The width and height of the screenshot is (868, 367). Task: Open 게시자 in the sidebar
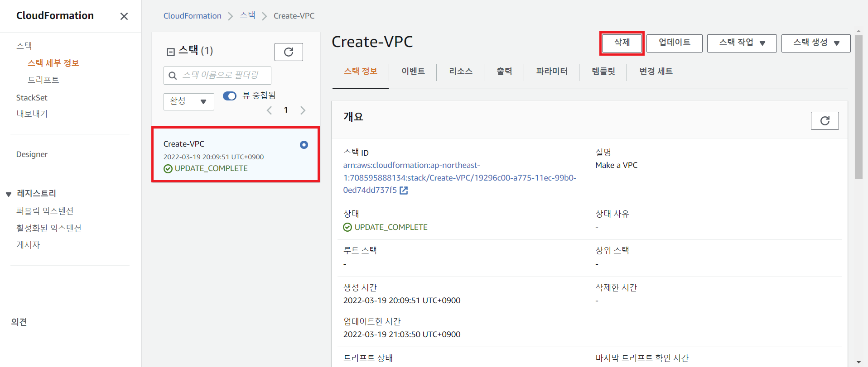28,245
